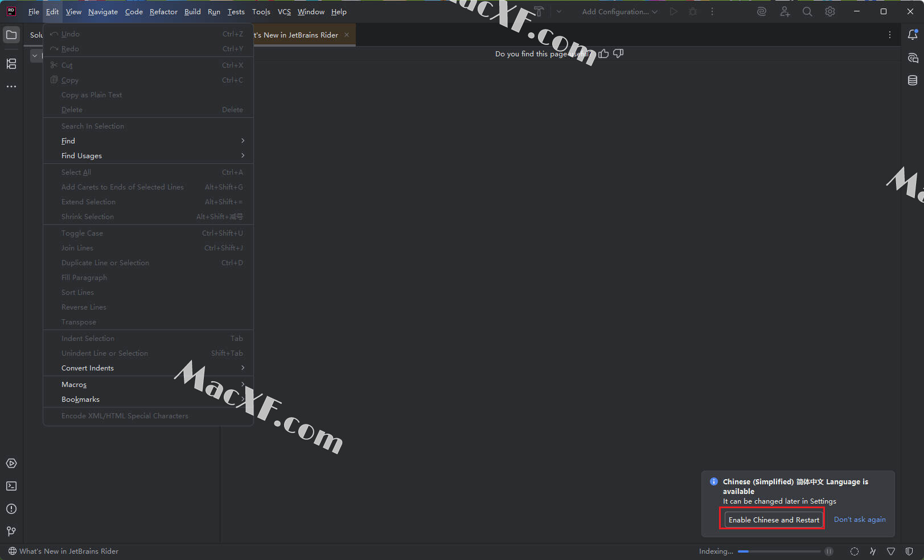Open the Code menu

(x=134, y=11)
